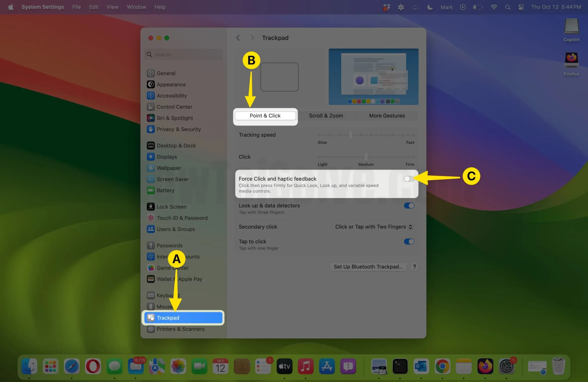588x382 pixels.
Task: Select Wallpaper settings
Action: click(168, 168)
